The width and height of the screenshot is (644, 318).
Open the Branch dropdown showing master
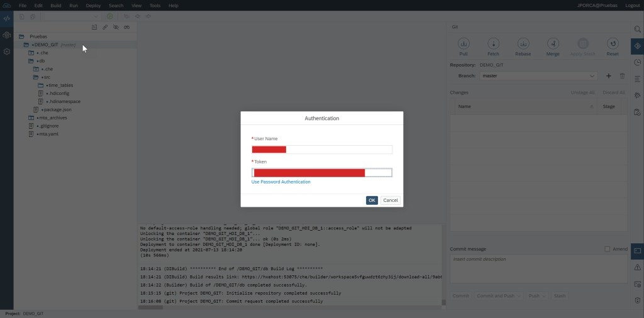click(x=538, y=76)
